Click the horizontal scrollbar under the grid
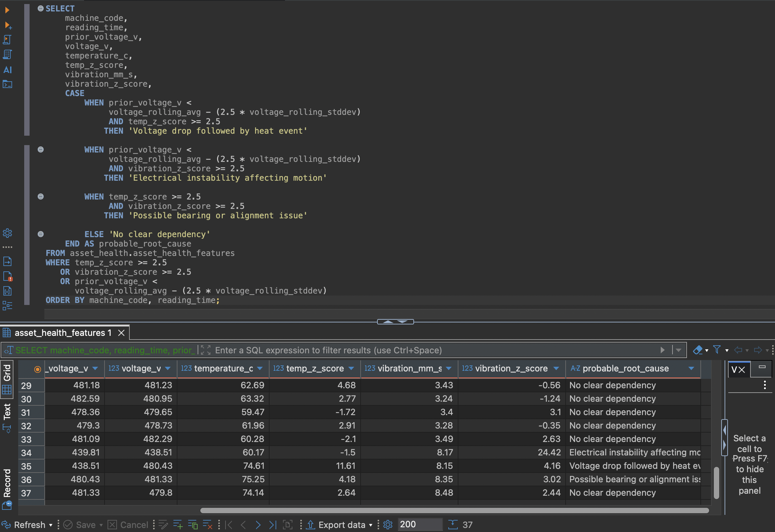 pos(454,511)
